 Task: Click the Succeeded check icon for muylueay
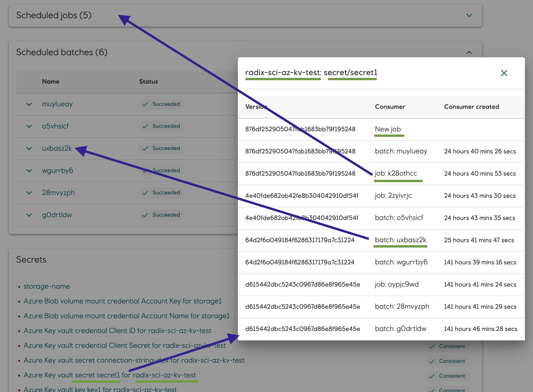click(x=145, y=104)
